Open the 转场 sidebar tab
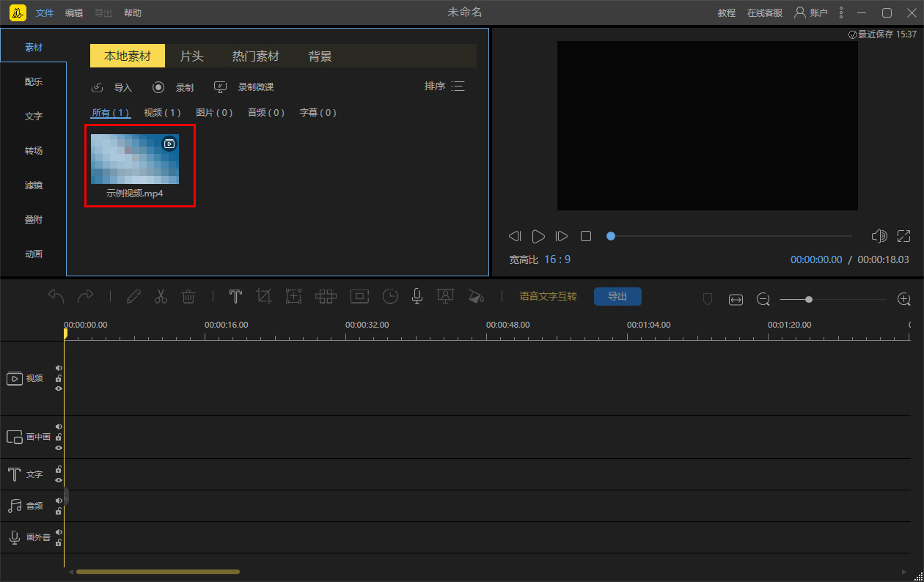Viewport: 924px width, 582px height. point(34,150)
